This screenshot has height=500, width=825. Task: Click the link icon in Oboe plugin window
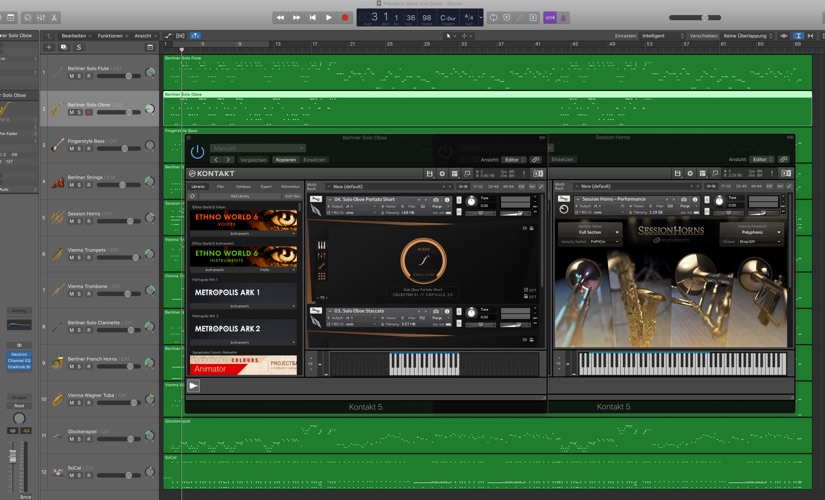click(x=536, y=159)
